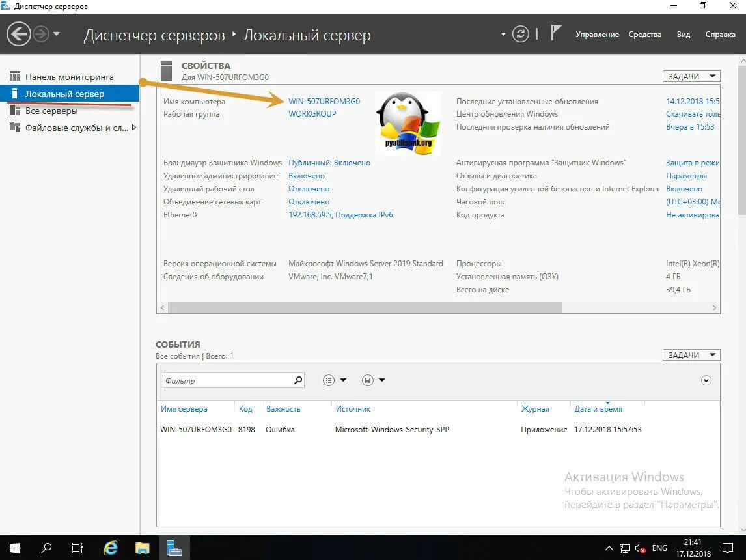Open dropdown arrow left of refresh icon
Image resolution: width=746 pixels, height=560 pixels.
coord(503,35)
